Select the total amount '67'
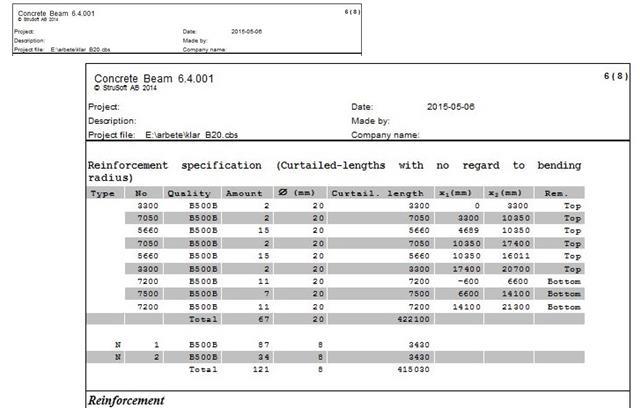The width and height of the screenshot is (640, 408). 264,319
